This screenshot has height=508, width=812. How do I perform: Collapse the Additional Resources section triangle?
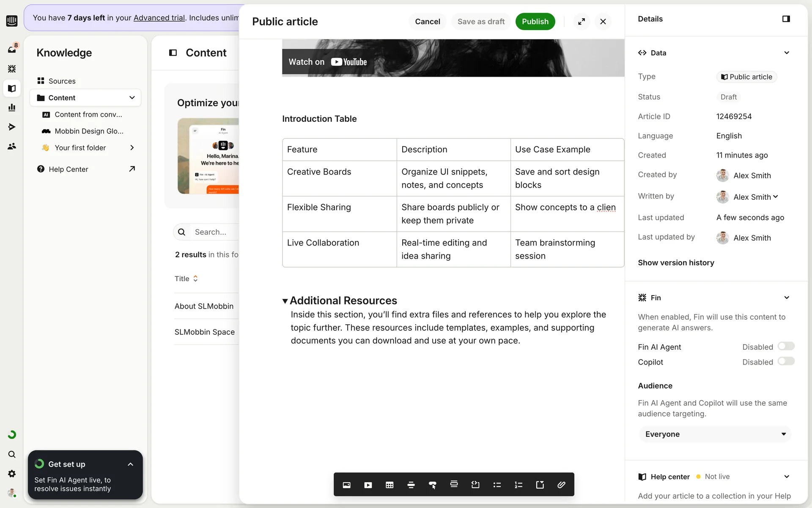285,301
